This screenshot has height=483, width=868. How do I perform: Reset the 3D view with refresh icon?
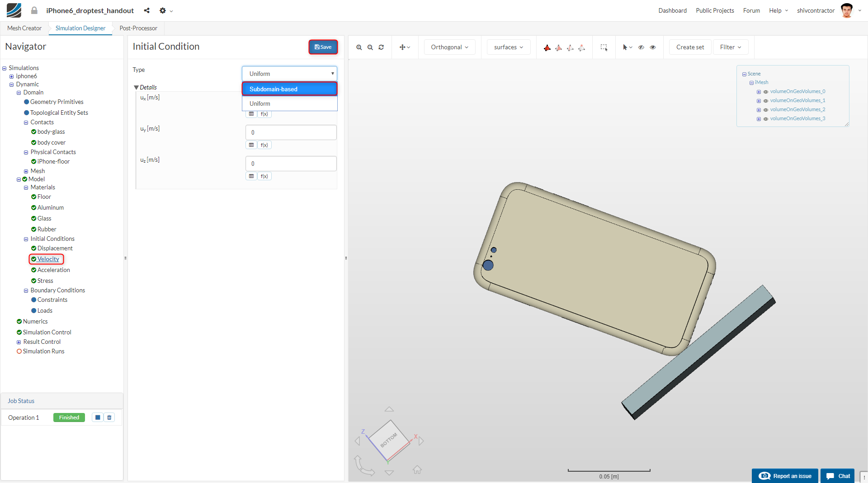pos(381,47)
